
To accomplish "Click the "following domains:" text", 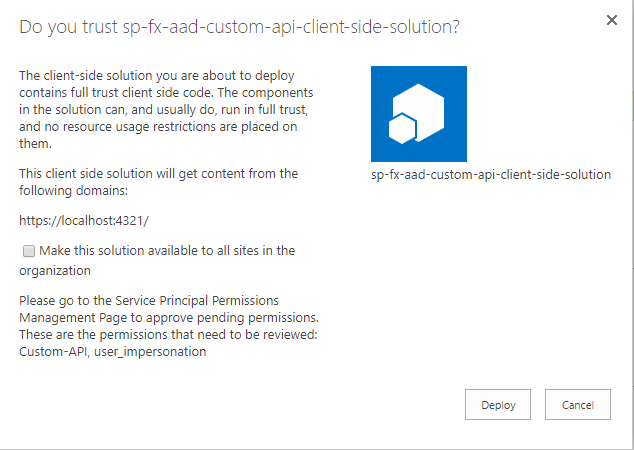I will coord(74,190).
